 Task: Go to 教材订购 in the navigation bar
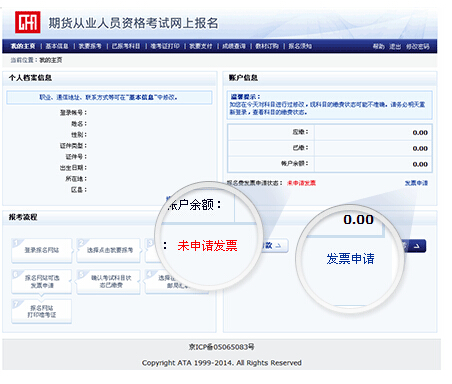point(267,46)
